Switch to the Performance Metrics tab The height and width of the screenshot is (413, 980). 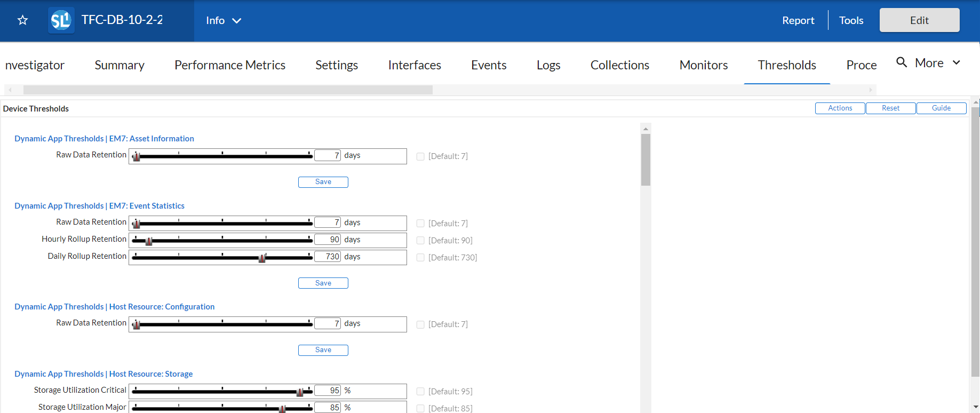point(230,65)
